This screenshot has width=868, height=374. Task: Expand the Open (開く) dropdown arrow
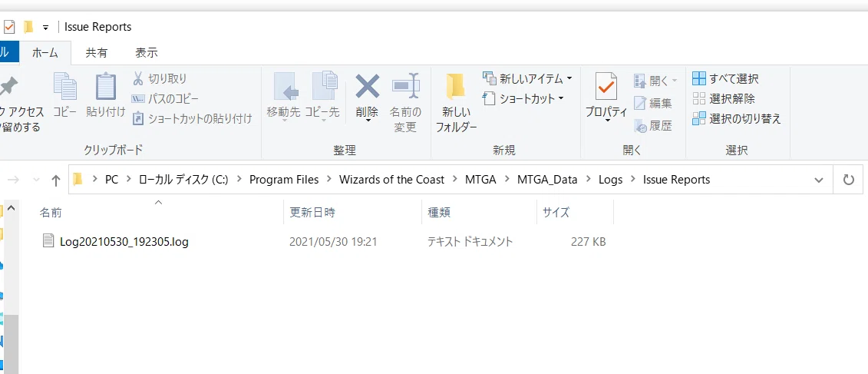675,81
